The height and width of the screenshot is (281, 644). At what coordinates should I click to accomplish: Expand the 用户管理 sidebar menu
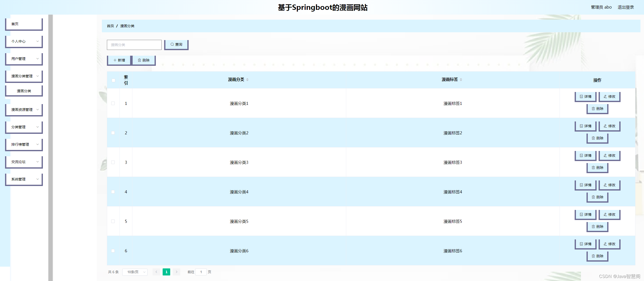click(x=24, y=59)
